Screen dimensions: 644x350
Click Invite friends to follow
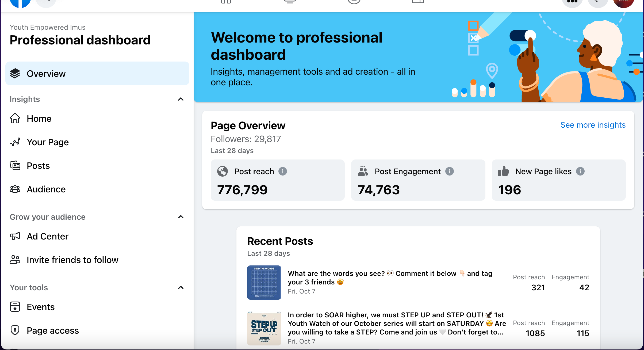72,260
